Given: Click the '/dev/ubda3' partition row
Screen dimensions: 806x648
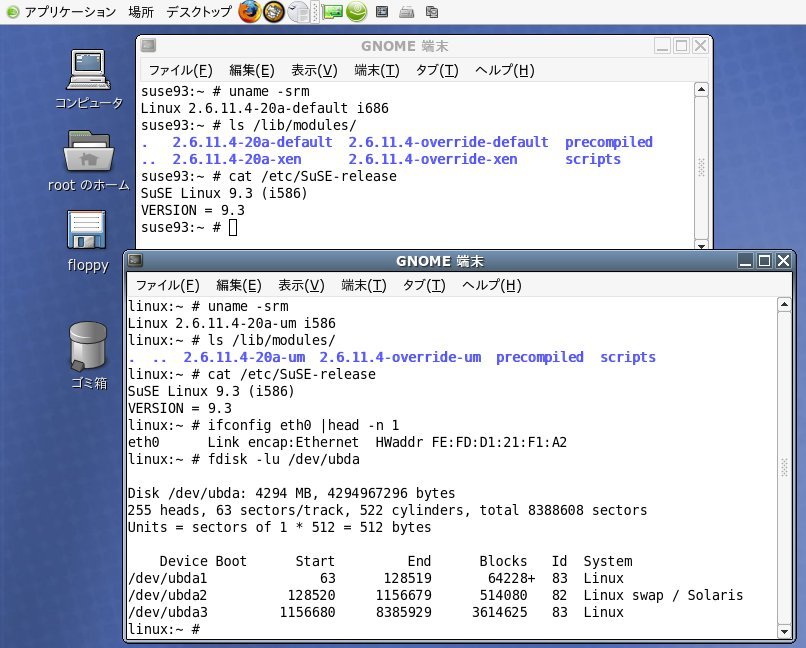Looking at the screenshot, I should (x=376, y=612).
